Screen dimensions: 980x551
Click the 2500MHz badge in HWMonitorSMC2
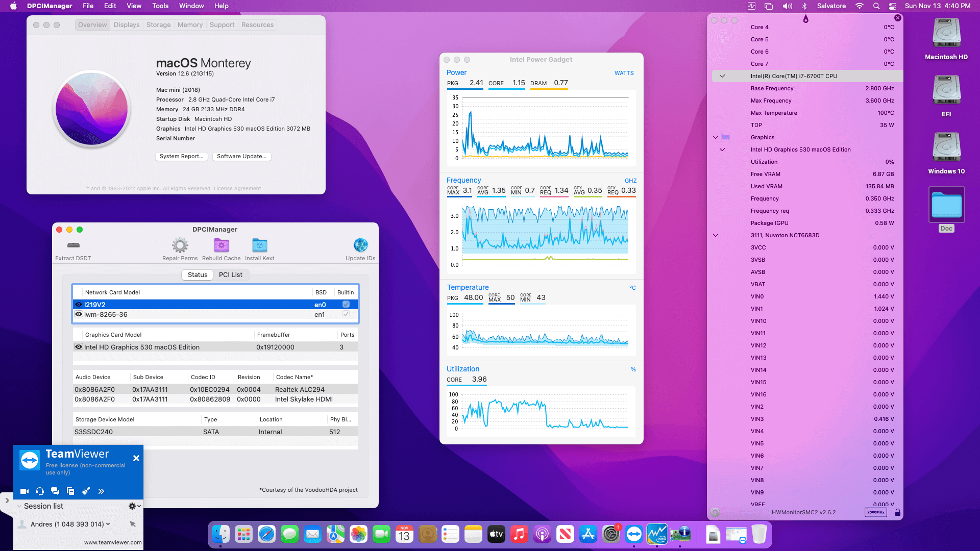click(876, 512)
